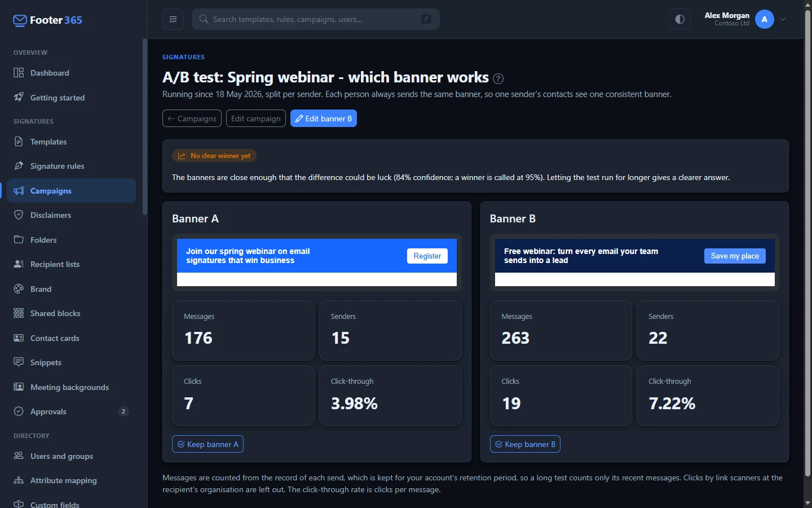Click the Shared blocks grid icon
The height and width of the screenshot is (508, 812).
[19, 313]
